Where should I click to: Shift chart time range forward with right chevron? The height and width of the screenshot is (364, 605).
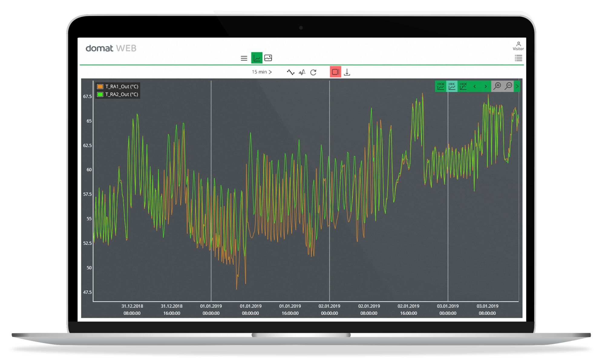pos(486,86)
